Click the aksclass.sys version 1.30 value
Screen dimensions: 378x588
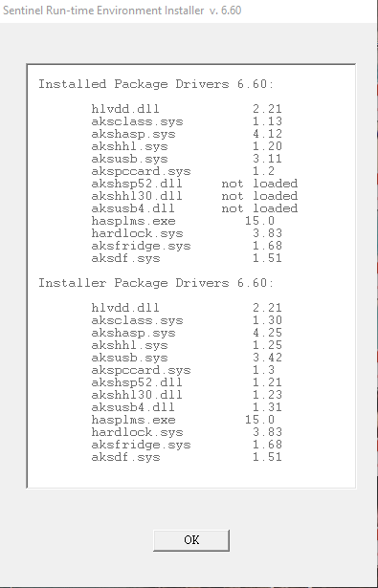point(267,320)
